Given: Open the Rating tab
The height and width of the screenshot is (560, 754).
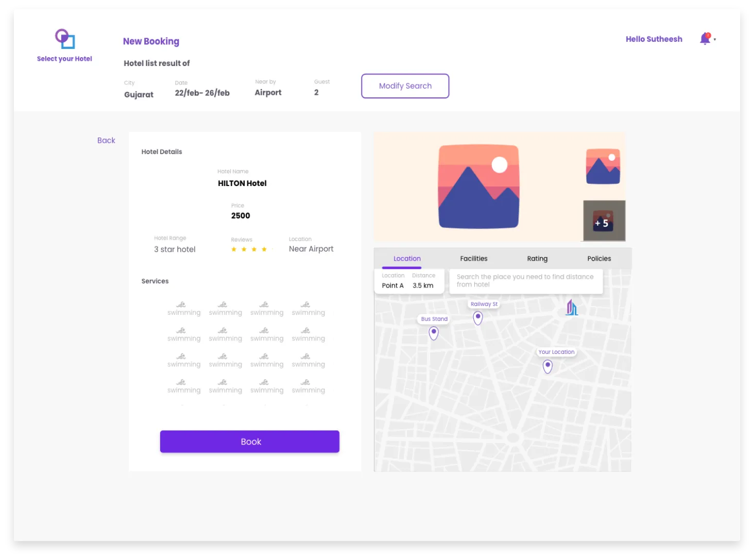Looking at the screenshot, I should tap(537, 259).
